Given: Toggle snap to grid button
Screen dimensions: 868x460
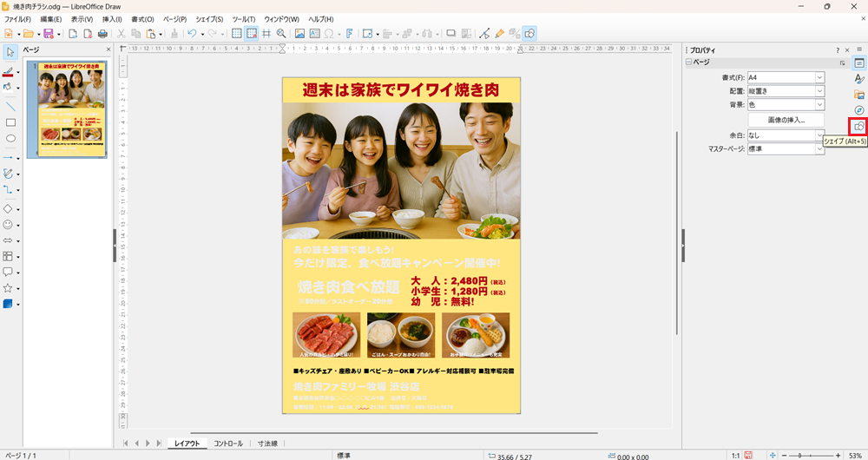Looking at the screenshot, I should (x=252, y=34).
